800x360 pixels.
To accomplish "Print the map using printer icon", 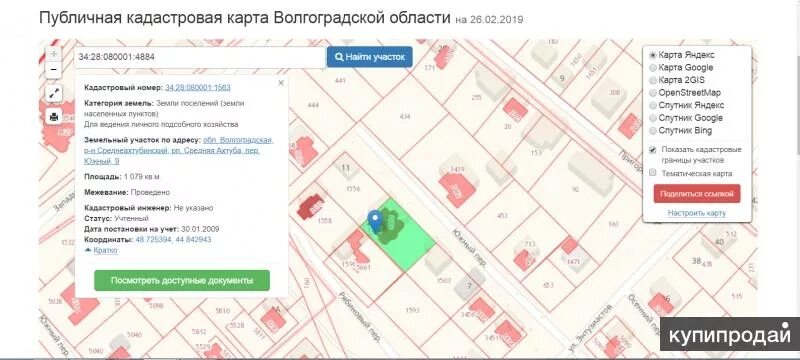I will point(54,117).
